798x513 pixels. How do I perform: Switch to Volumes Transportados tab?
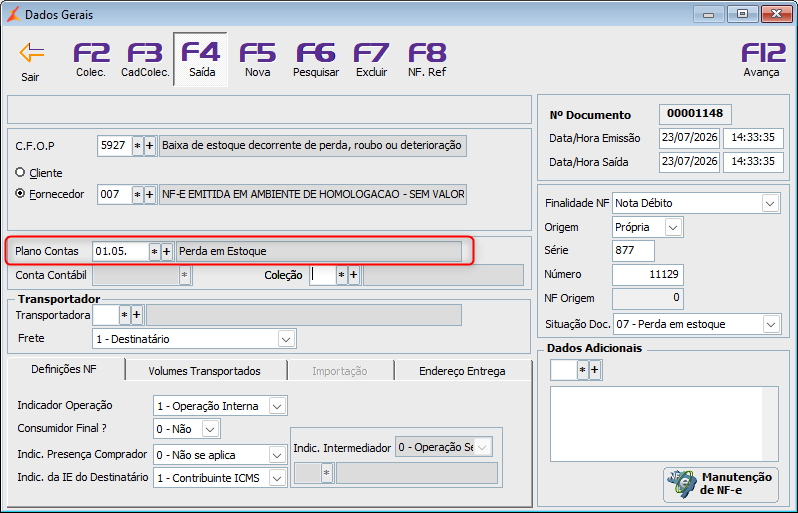205,371
